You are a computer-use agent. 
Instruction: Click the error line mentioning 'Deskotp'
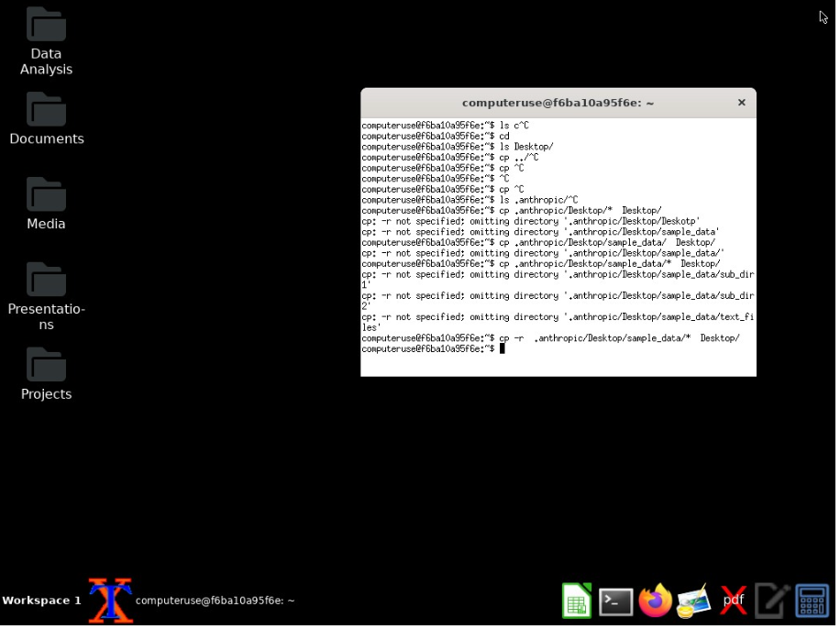[x=532, y=222]
